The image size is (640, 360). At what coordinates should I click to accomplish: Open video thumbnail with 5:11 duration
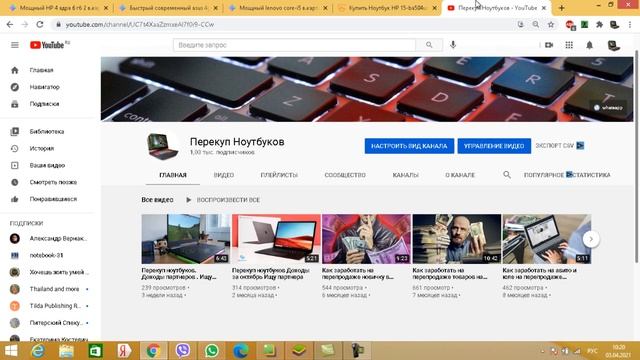(x=547, y=239)
